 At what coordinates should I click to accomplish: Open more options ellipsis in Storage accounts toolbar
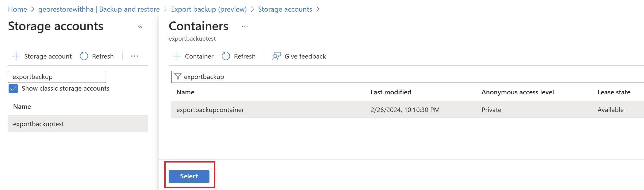[135, 56]
